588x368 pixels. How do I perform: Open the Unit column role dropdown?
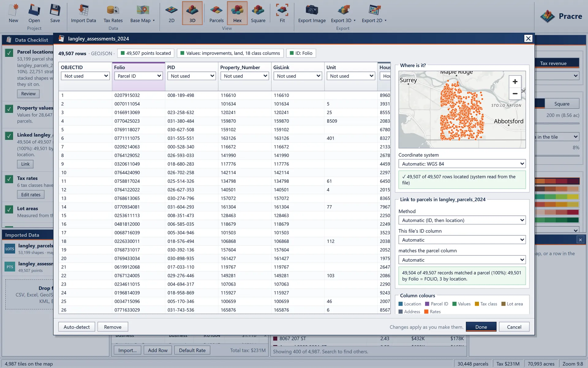click(351, 76)
